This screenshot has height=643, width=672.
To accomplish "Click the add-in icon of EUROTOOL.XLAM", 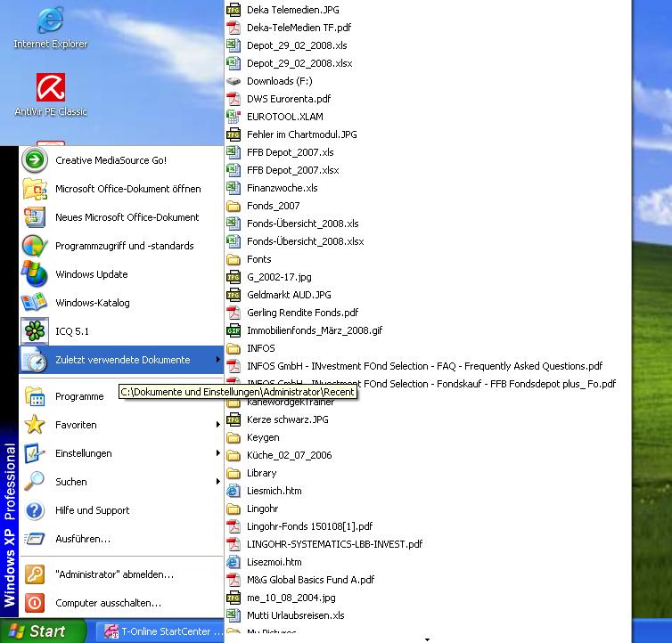I will (x=234, y=117).
